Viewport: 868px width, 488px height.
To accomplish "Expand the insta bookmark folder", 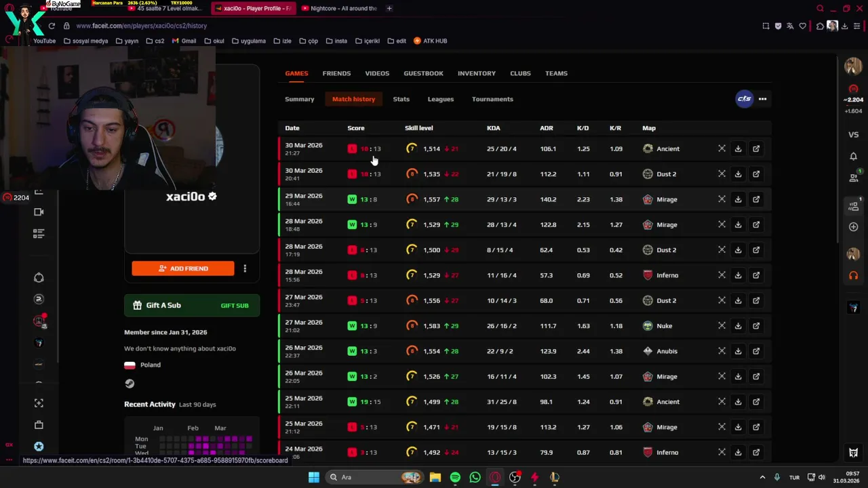I will coord(336,41).
